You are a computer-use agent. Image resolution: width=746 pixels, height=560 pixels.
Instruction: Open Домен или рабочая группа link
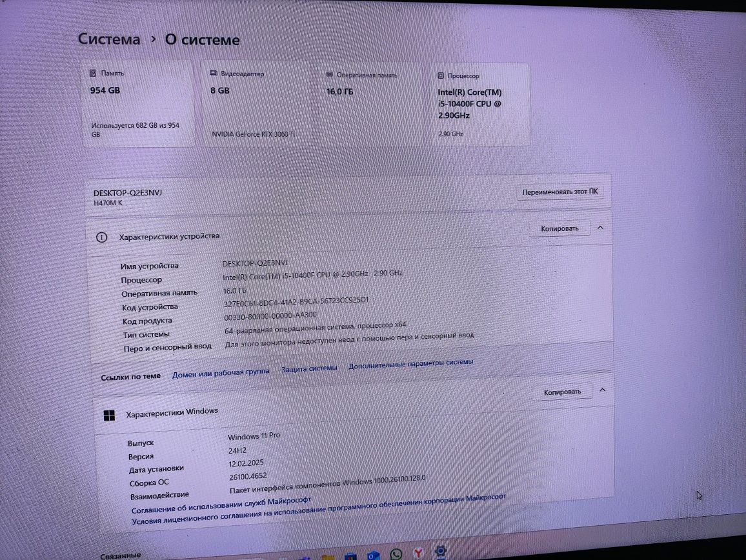click(x=221, y=372)
